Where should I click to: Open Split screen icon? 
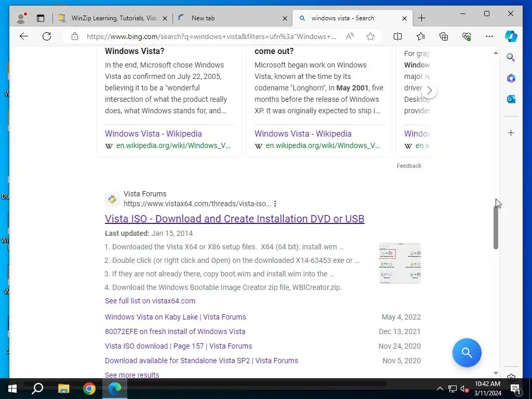[397, 36]
